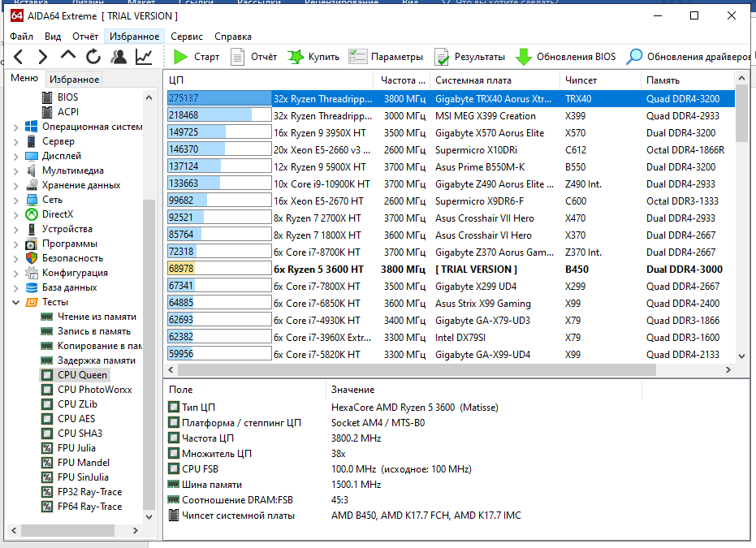Open the Отчёт toolbar button

(x=254, y=57)
